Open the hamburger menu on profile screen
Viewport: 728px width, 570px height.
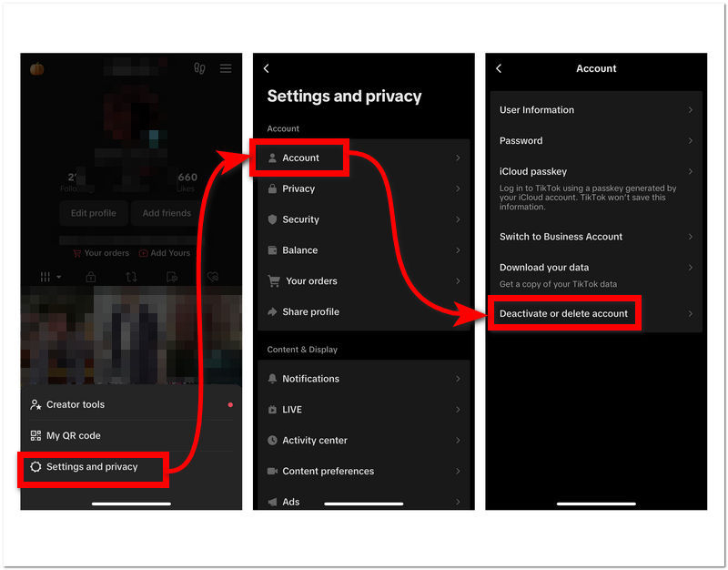(226, 69)
